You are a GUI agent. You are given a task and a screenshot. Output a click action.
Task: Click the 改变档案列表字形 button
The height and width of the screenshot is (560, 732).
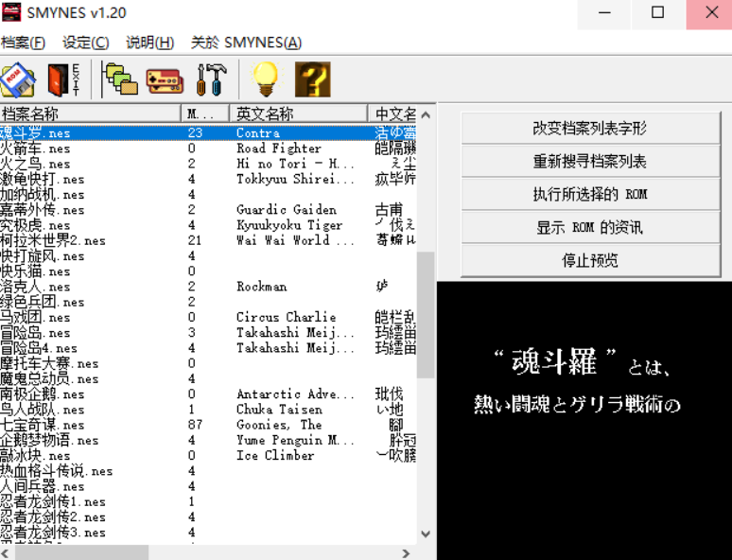coord(590,128)
